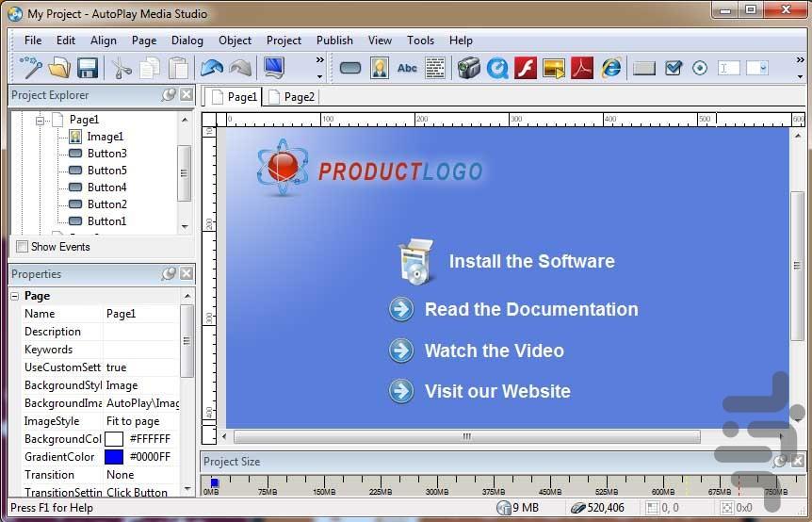Insert a new Button object

point(350,68)
